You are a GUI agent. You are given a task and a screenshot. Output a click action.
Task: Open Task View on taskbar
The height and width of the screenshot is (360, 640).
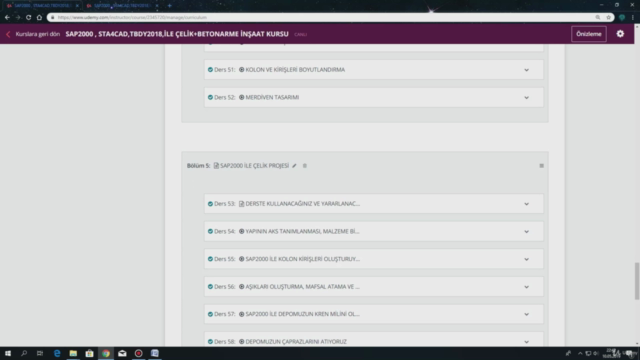tap(40, 353)
